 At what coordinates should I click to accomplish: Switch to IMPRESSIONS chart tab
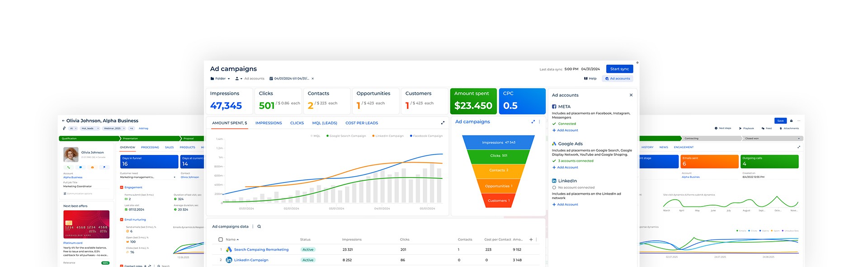coord(269,123)
